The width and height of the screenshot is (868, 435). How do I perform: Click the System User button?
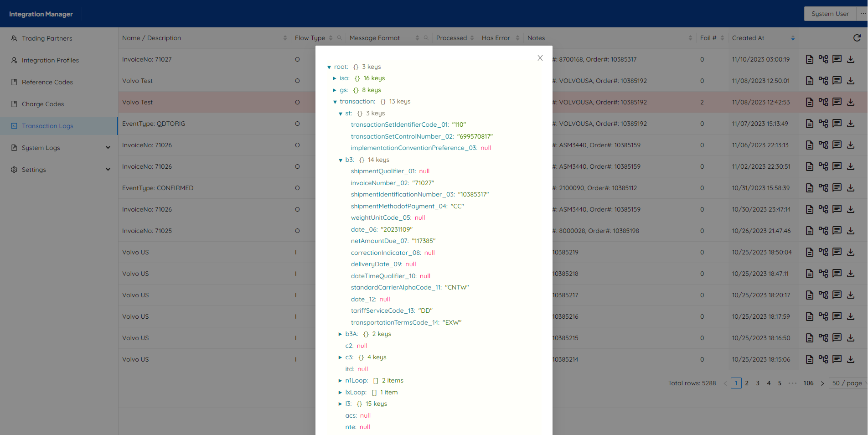coord(829,14)
